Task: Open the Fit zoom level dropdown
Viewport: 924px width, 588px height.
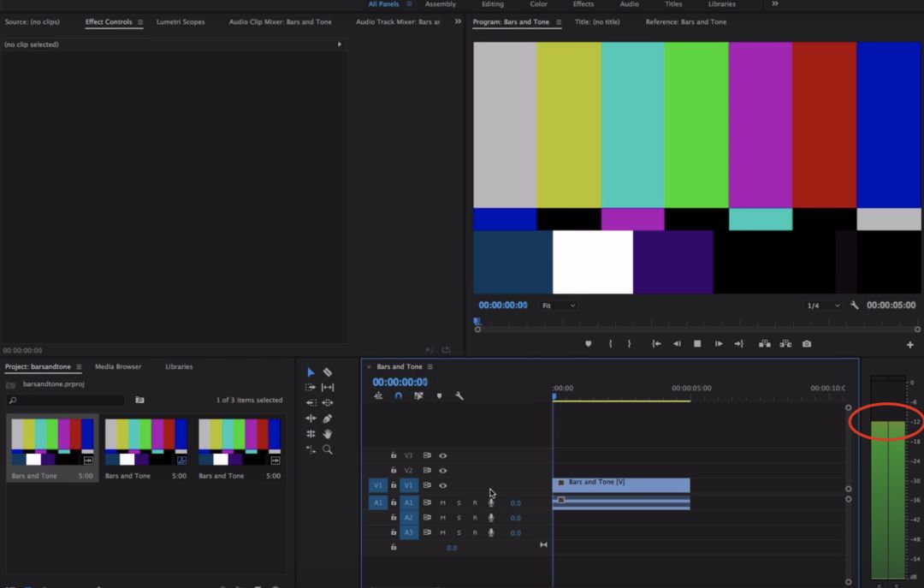Action: [559, 306]
